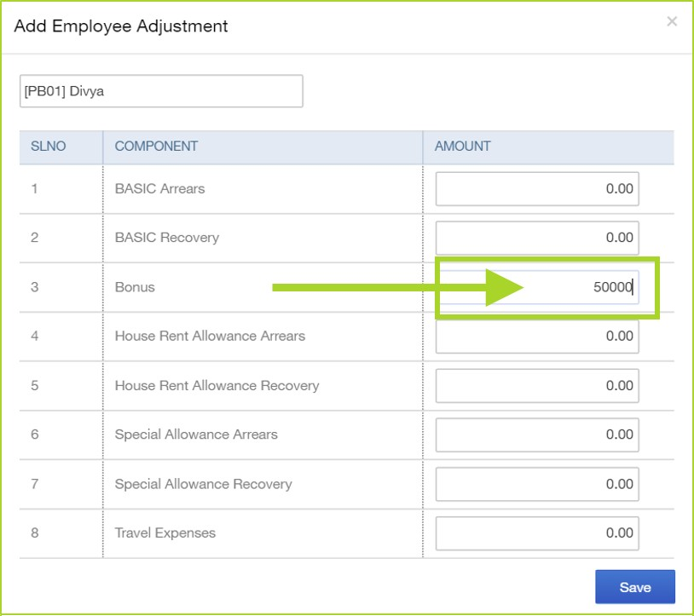This screenshot has height=616, width=694.
Task: Click the BASIC Recovery component label
Action: click(167, 238)
